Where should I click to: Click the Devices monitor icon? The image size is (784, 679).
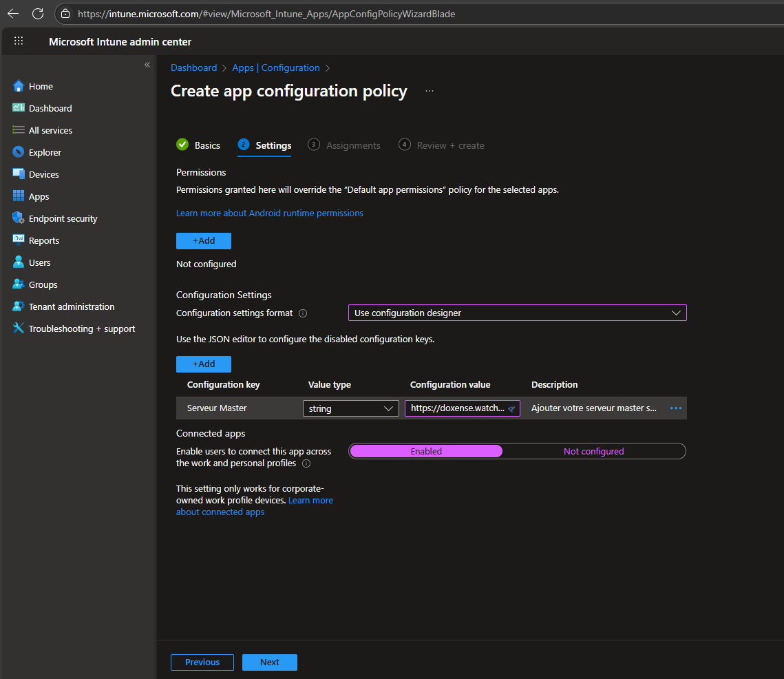(19, 174)
